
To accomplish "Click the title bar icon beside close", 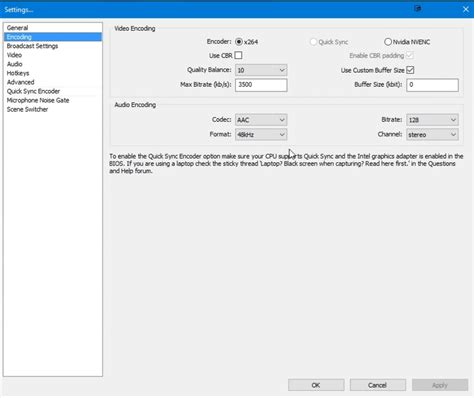I will click(417, 9).
